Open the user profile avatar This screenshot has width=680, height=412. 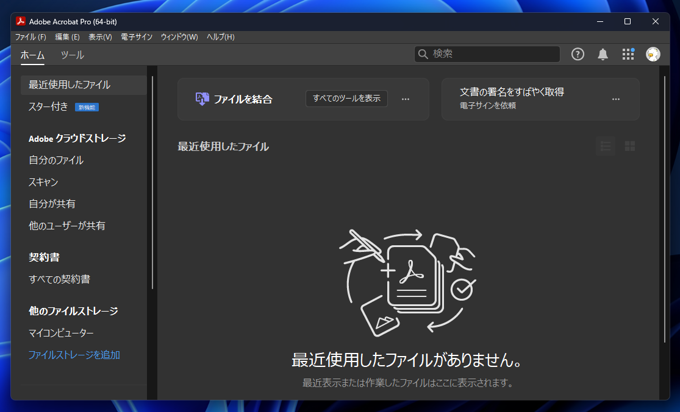653,54
